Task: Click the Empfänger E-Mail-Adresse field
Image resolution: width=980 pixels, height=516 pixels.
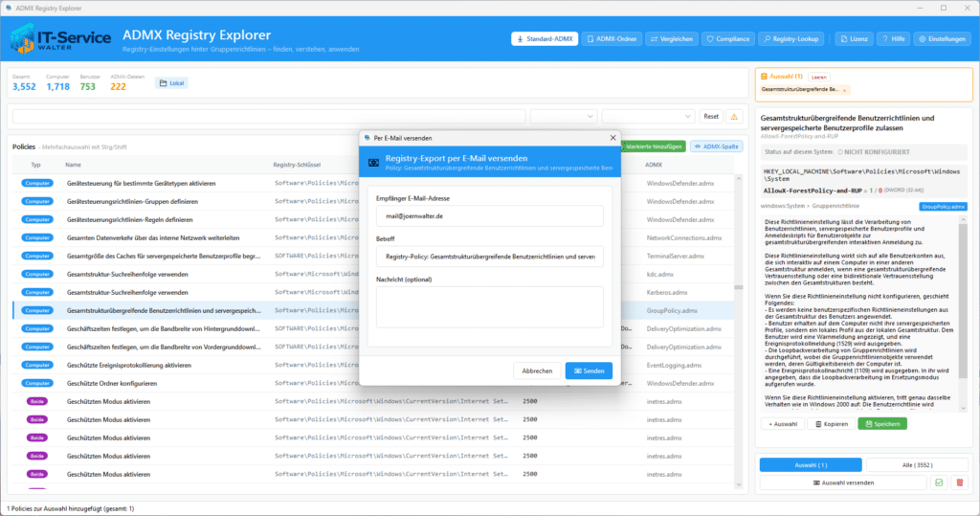Action: (x=489, y=215)
